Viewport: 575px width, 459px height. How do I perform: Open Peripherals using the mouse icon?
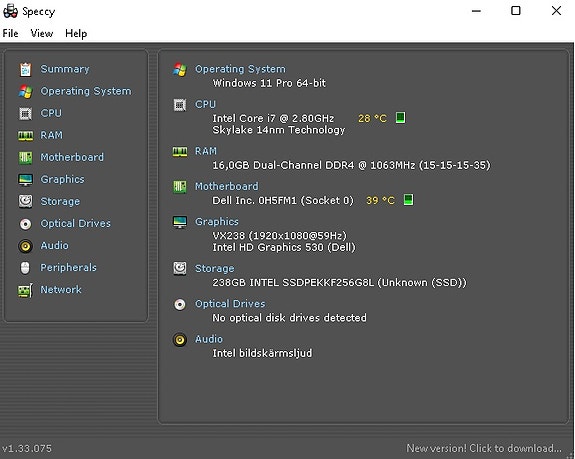click(x=25, y=268)
